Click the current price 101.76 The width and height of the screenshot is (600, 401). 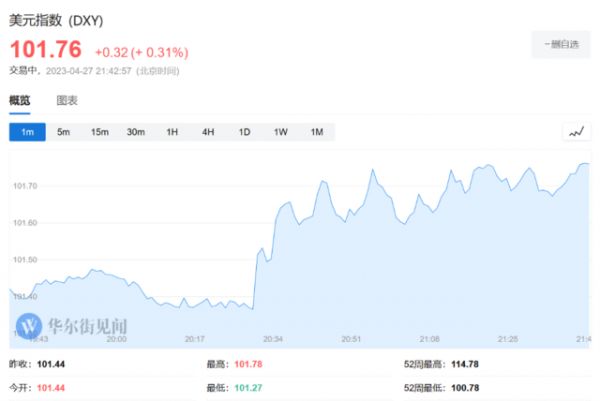(x=45, y=50)
